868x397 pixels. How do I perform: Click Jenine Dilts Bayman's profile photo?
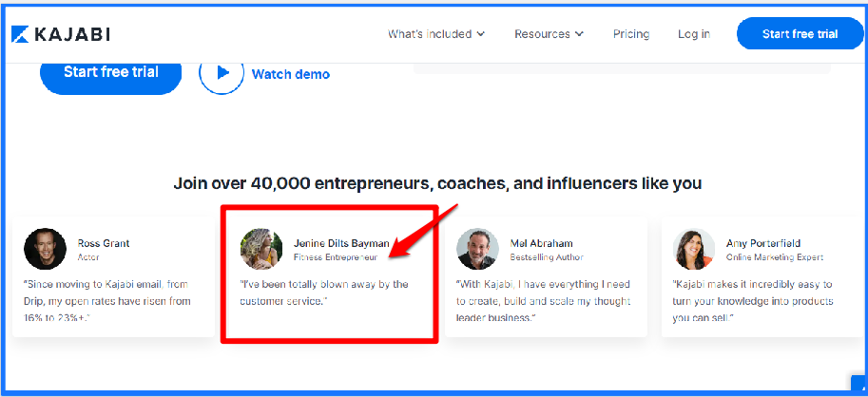click(261, 249)
